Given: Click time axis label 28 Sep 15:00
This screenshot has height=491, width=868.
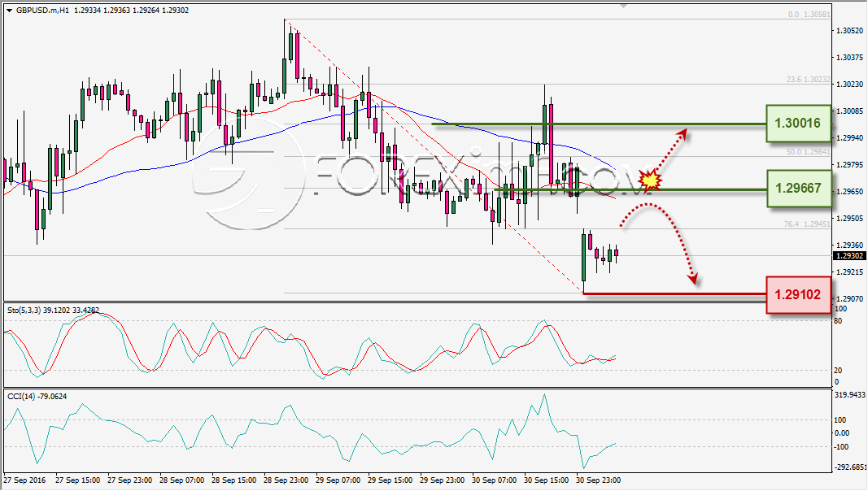Looking at the screenshot, I should tap(234, 480).
